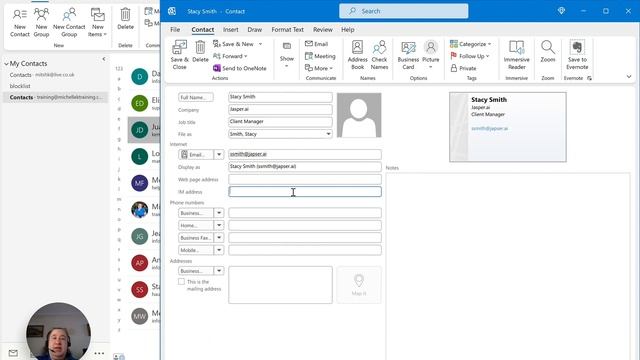Open the Save & New dropdown arrow
Screen dimensions: 640x360
[260, 44]
